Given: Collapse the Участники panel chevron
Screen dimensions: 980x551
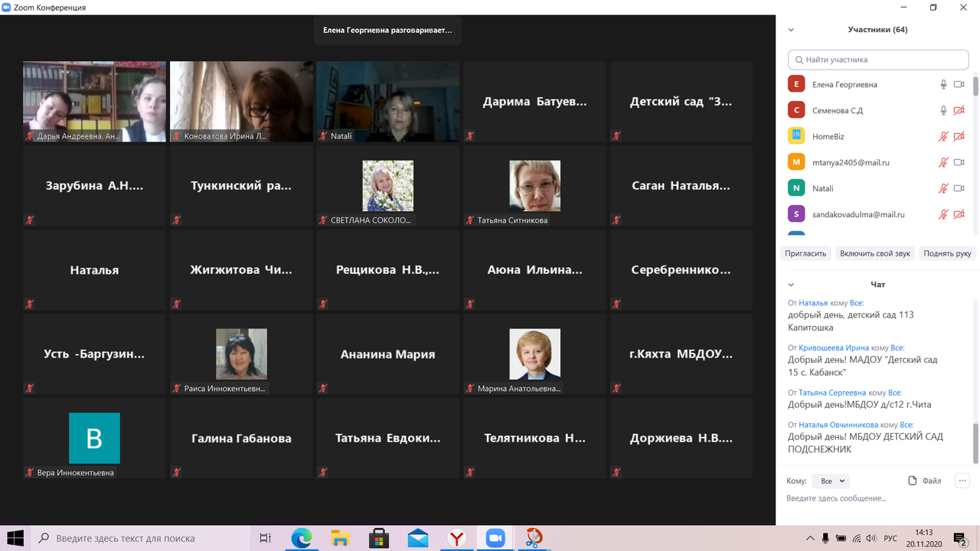Looking at the screenshot, I should (791, 30).
